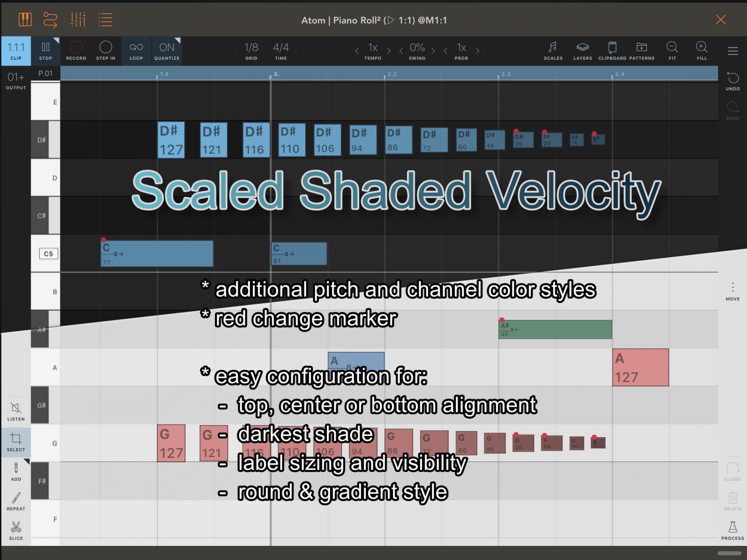Increase Prob with right chevron

pyautogui.click(x=477, y=51)
